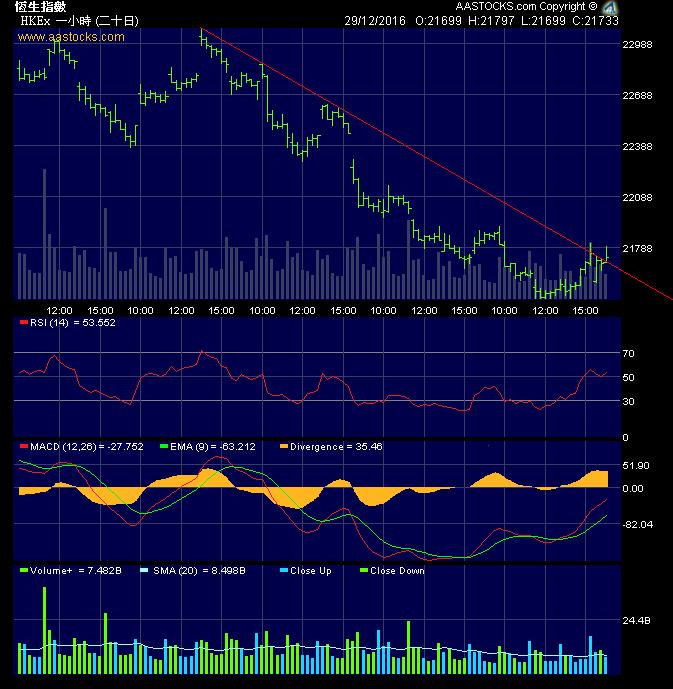Click the Volume+ = 7.482B label
The width and height of the screenshot is (673, 689).
point(76,571)
